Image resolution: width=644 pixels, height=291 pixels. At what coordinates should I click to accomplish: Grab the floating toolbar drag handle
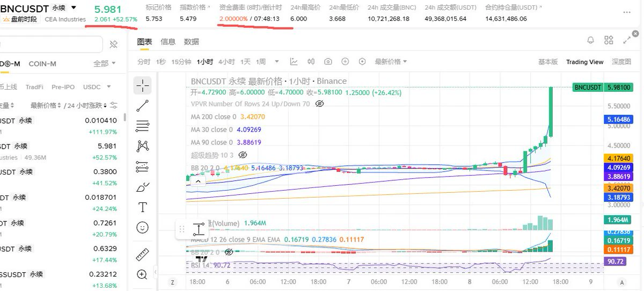[x=182, y=230]
